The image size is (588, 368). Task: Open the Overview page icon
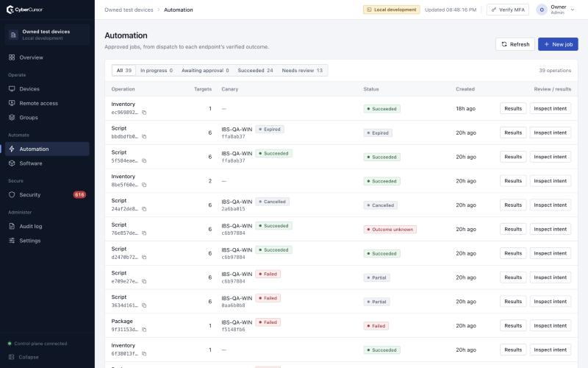coord(12,57)
